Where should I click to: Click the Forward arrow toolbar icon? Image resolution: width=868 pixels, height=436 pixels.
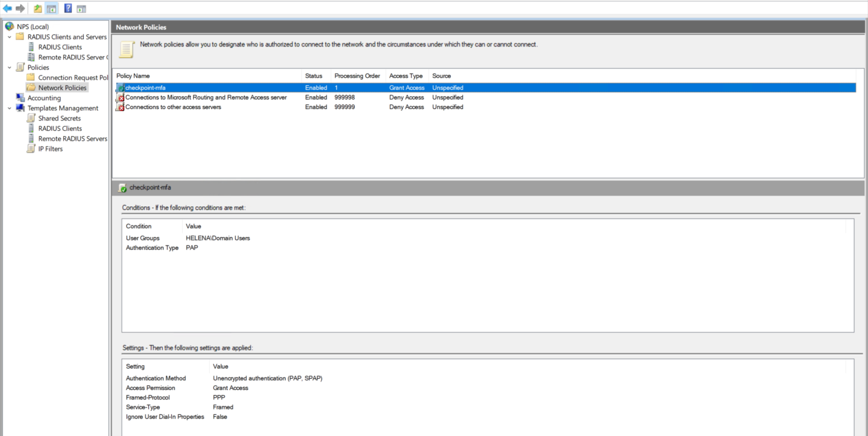20,8
